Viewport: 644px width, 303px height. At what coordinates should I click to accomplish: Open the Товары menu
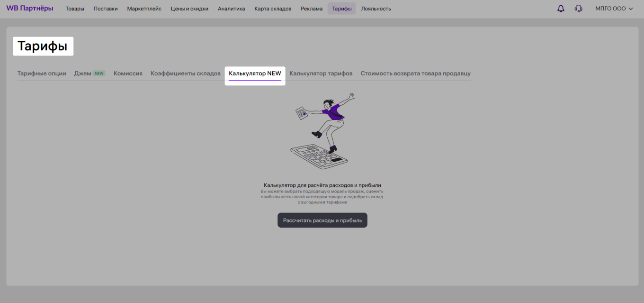pyautogui.click(x=74, y=8)
